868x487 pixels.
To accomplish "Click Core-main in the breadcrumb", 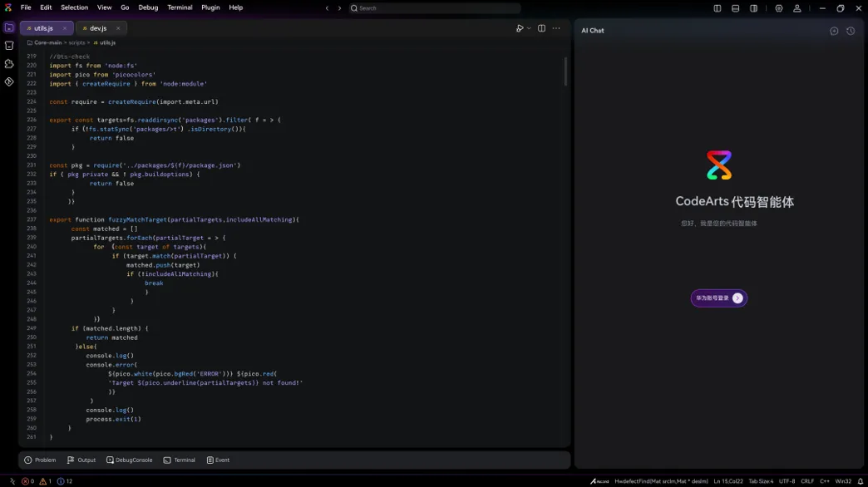I will coord(47,42).
